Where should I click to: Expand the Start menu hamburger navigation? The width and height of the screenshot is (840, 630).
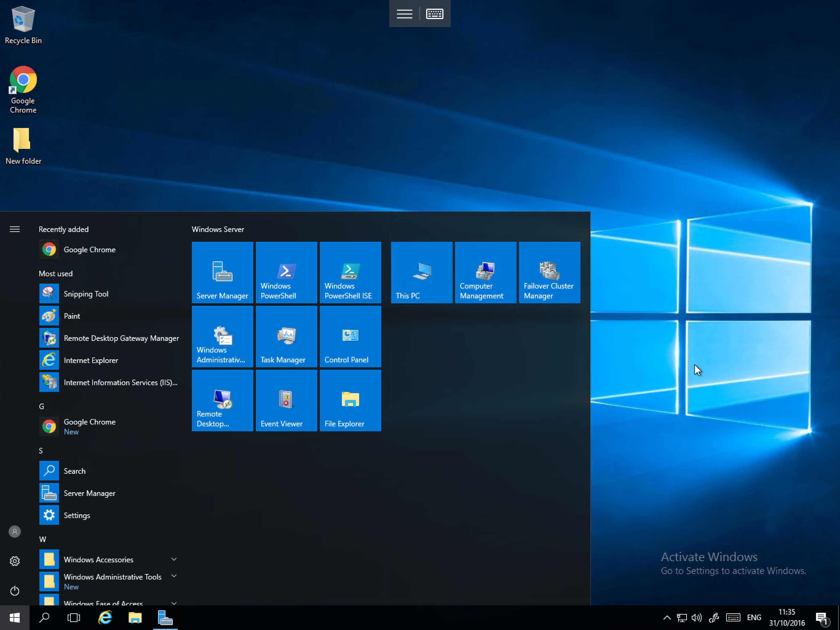pyautogui.click(x=15, y=229)
